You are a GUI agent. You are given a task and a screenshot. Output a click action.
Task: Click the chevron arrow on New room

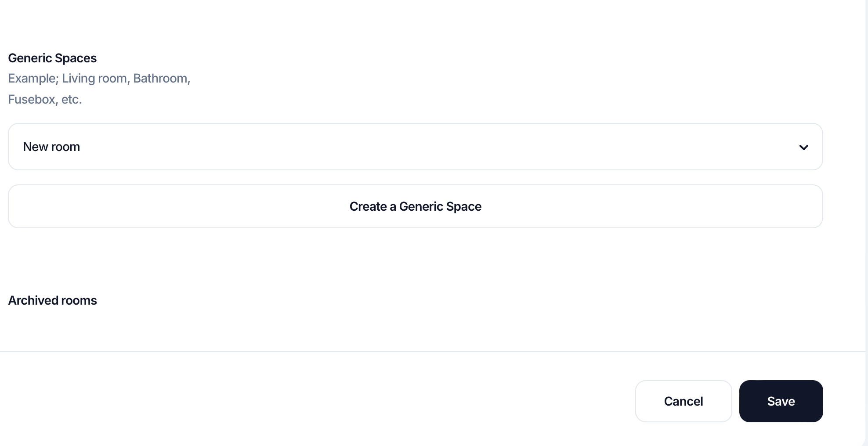pos(803,147)
